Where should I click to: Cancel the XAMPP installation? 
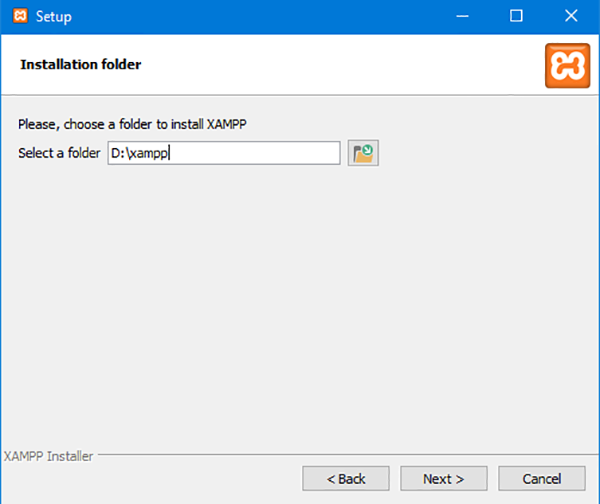point(541,479)
